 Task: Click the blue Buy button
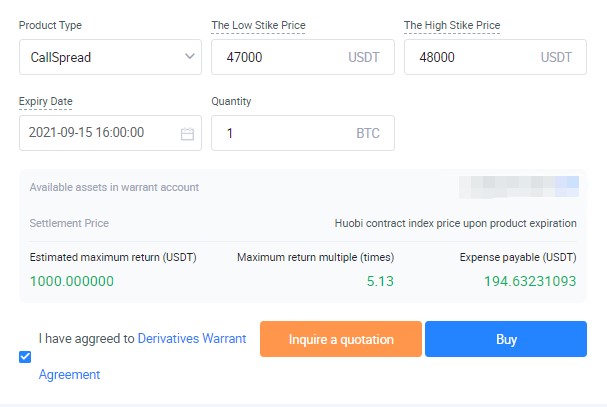click(506, 339)
